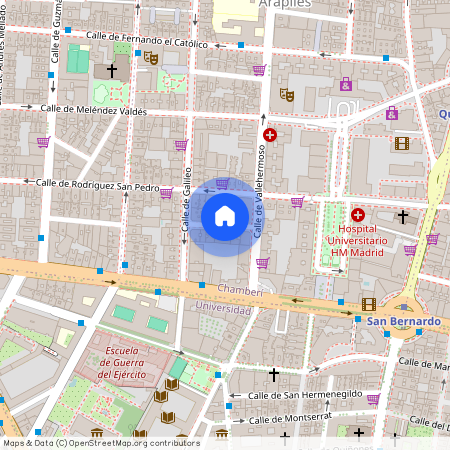The width and height of the screenshot is (450, 450).
Task: Select the cinema film icon next to San Bernardo
Action: coord(369,305)
